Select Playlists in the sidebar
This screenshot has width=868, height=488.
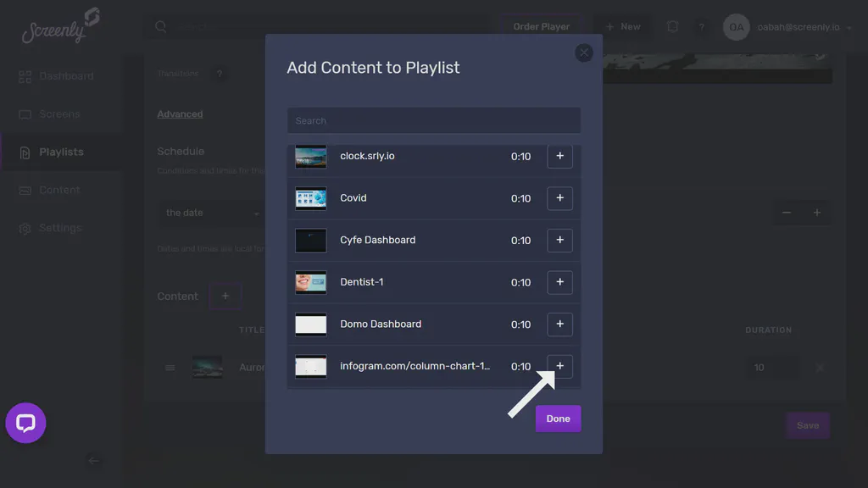coord(59,152)
